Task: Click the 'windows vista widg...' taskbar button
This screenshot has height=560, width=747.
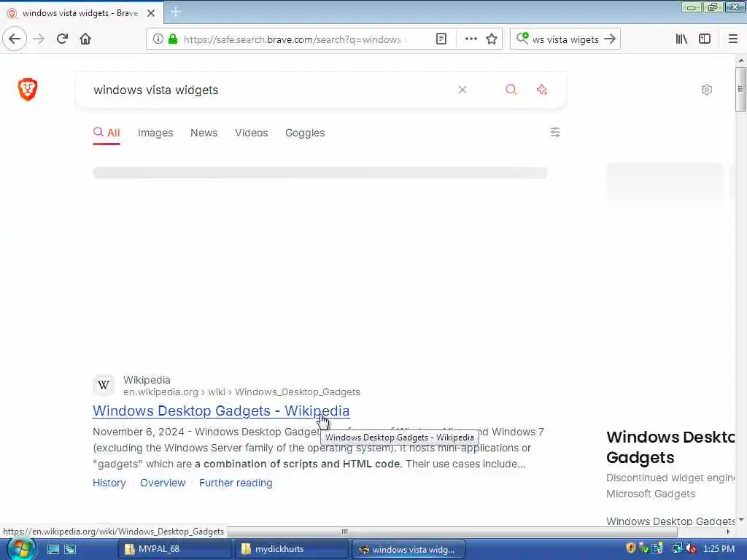Action: (x=409, y=549)
